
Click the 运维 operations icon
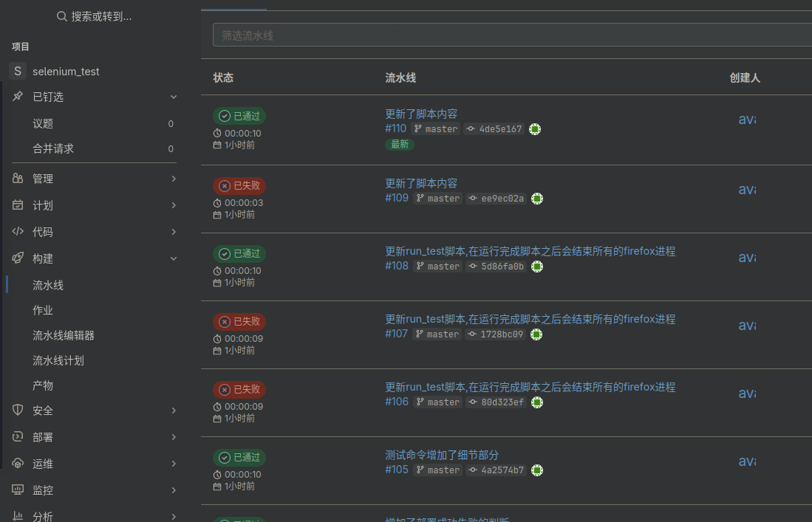click(x=18, y=464)
